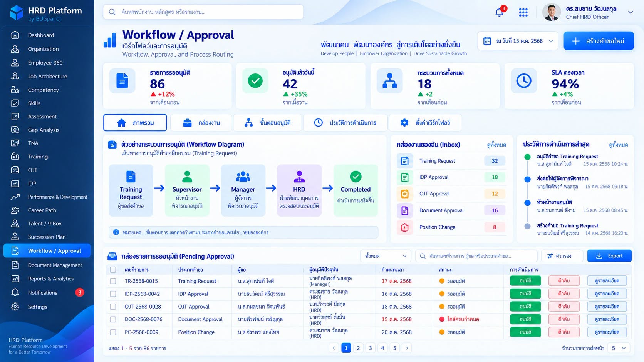The width and height of the screenshot is (644, 362).
Task: Open the ทั้งหมด filter dropdown
Action: [x=386, y=256]
